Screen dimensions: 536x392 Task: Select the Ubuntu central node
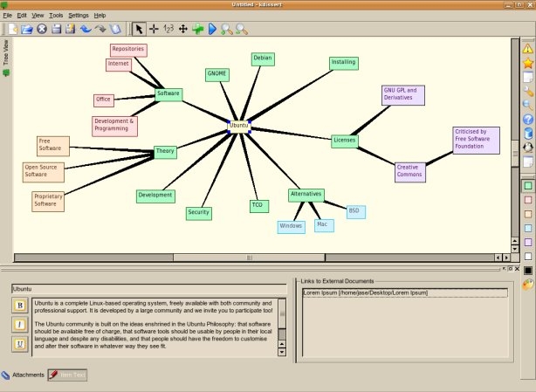239,126
